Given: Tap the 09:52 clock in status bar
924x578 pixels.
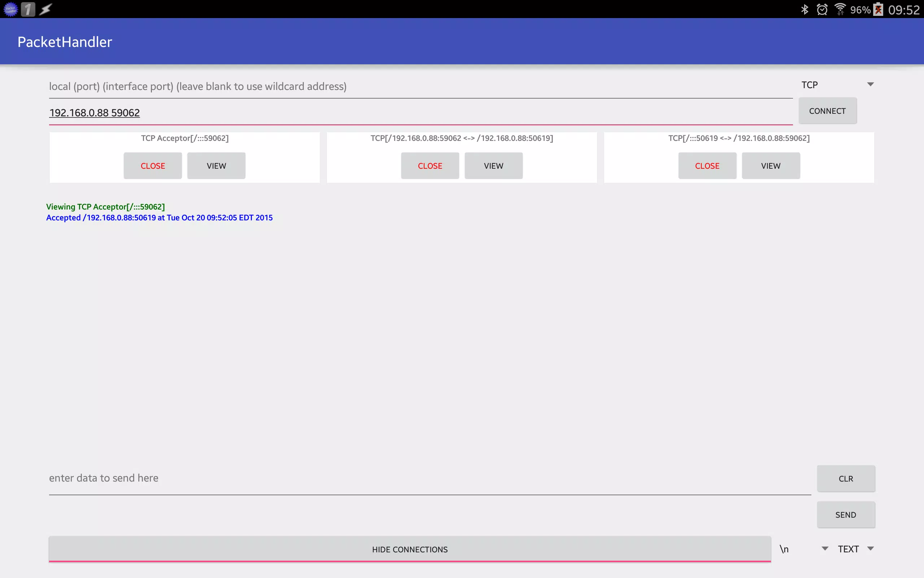Looking at the screenshot, I should pyautogui.click(x=903, y=9).
